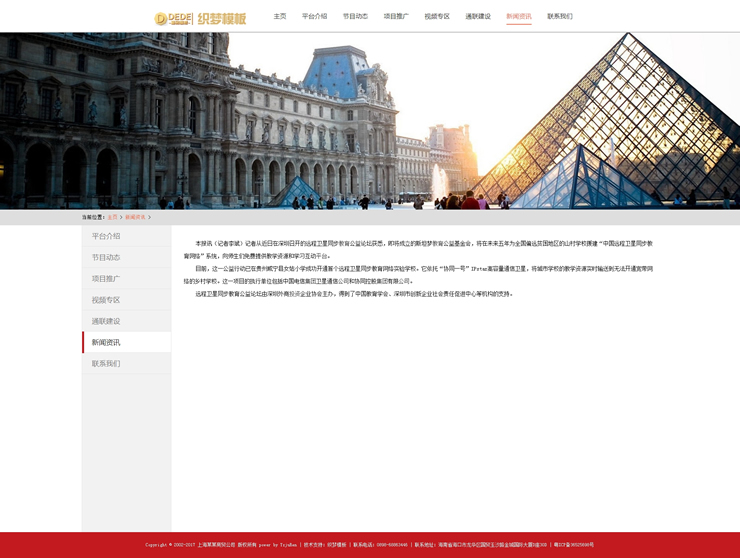Click the DEDE 织梦模板 logo
Viewport: 740px width, 558px height.
[200, 18]
